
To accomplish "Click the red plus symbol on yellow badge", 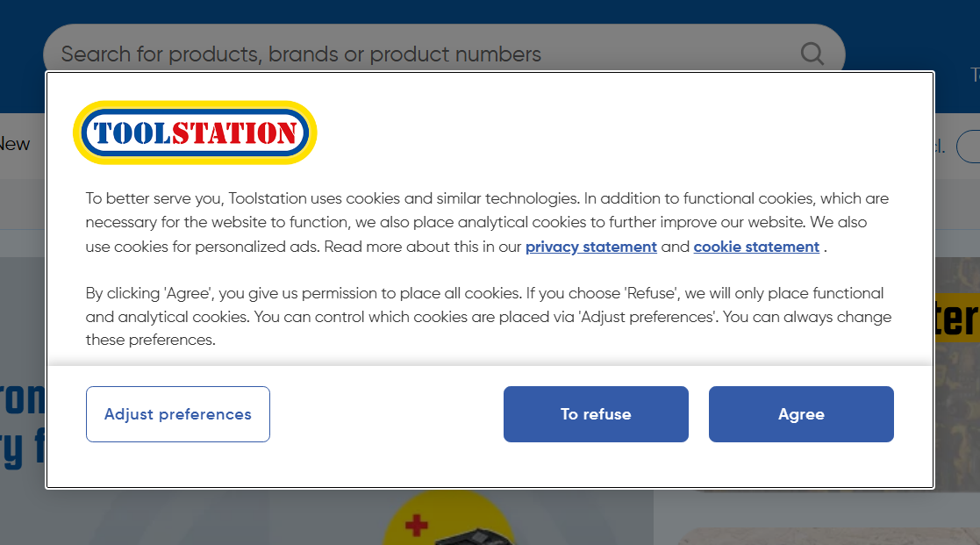I will [x=416, y=526].
